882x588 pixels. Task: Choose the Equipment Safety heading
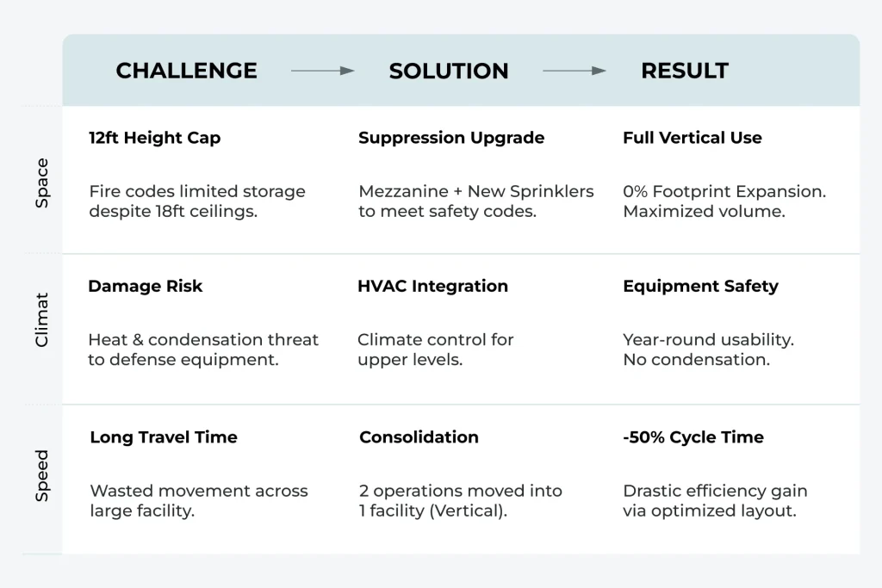click(x=700, y=286)
